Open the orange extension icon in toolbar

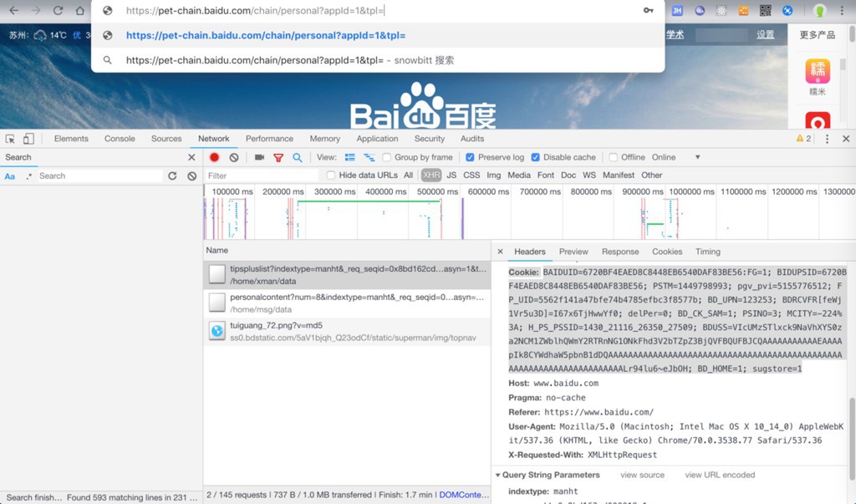point(743,10)
